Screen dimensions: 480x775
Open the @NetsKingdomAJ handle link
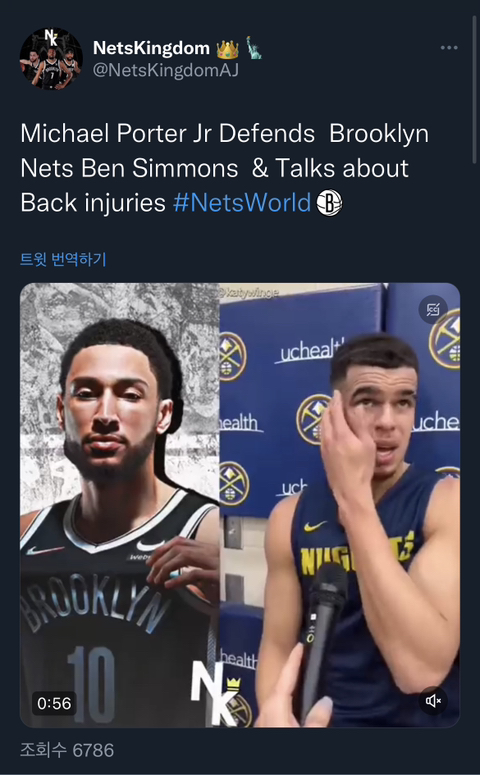166,70
